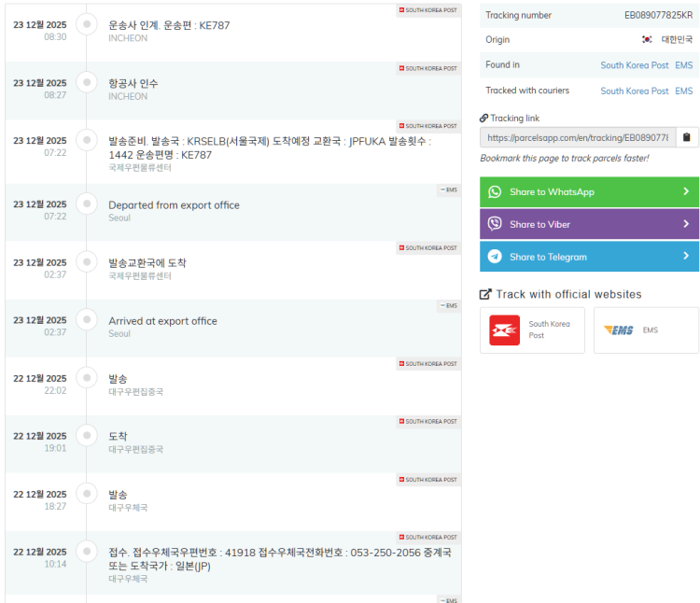Screen dimensions: 700x603
Task: Click the external link icon beside Track with official websites
Action: (x=485, y=294)
